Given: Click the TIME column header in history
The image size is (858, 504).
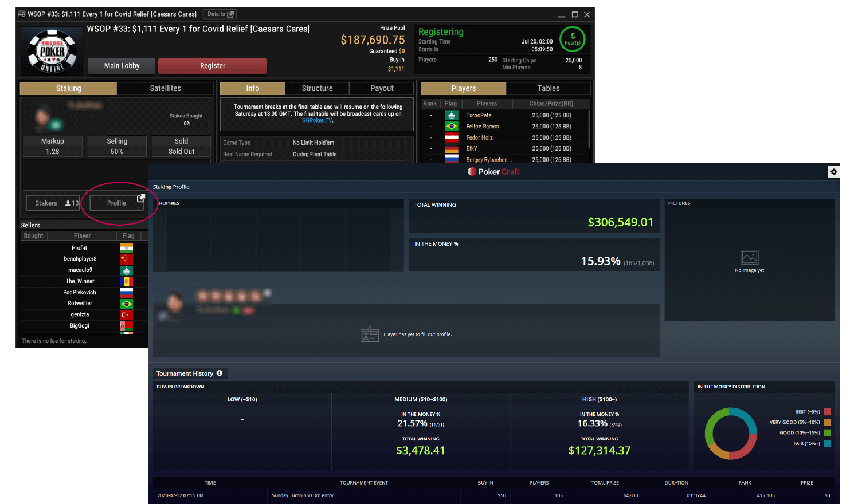Looking at the screenshot, I should click(x=210, y=483).
